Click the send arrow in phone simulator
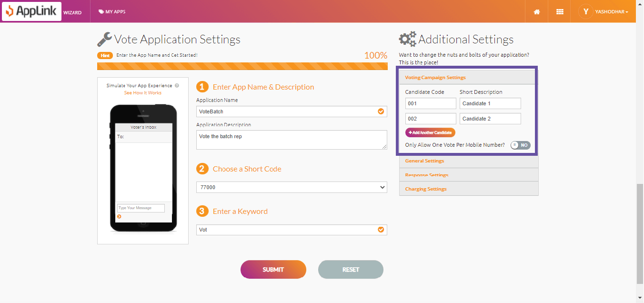 tap(119, 216)
